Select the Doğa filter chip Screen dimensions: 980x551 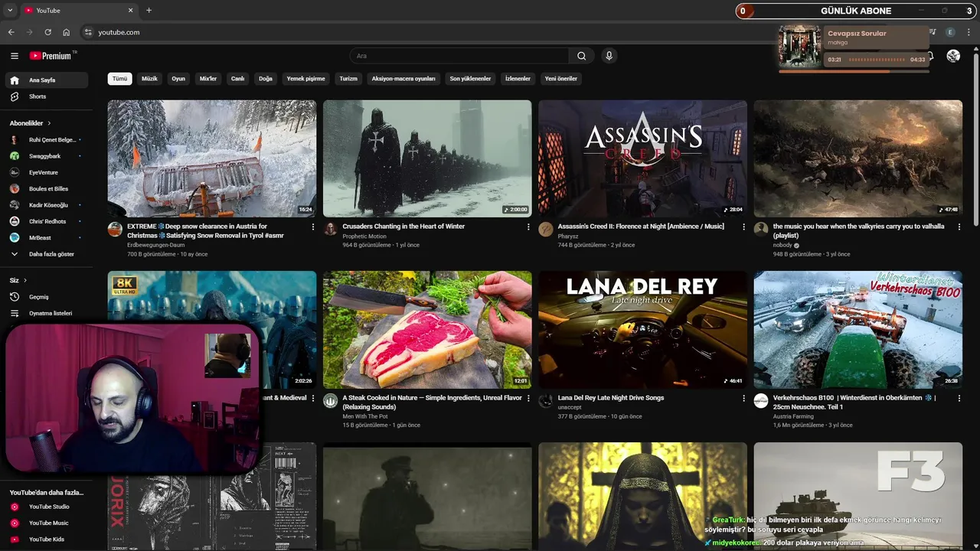[x=266, y=79]
